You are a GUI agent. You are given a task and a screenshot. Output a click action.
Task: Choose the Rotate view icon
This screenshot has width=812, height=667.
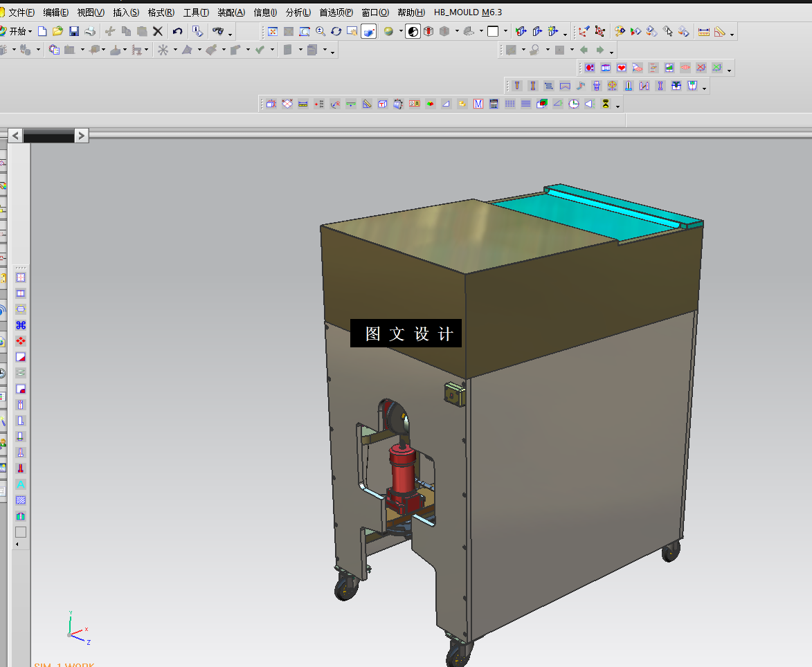click(336, 32)
